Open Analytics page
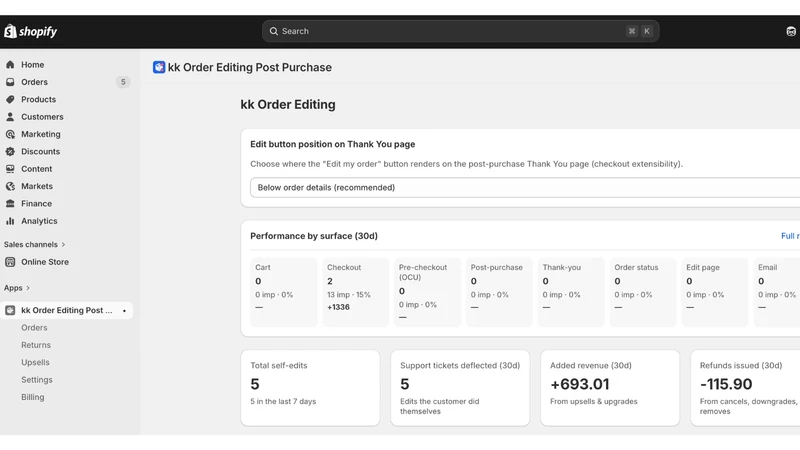This screenshot has height=450, width=800. pyautogui.click(x=39, y=221)
